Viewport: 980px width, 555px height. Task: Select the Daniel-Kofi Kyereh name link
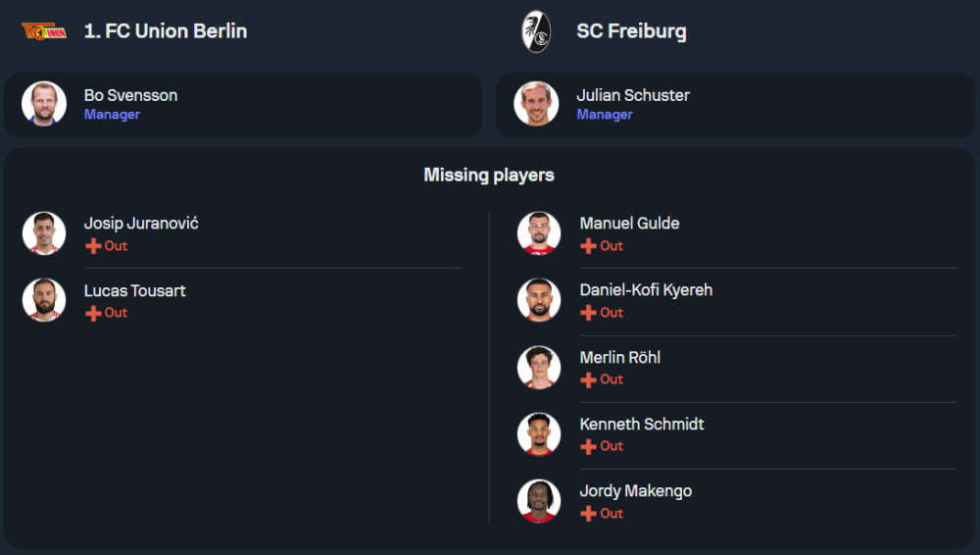click(x=646, y=290)
